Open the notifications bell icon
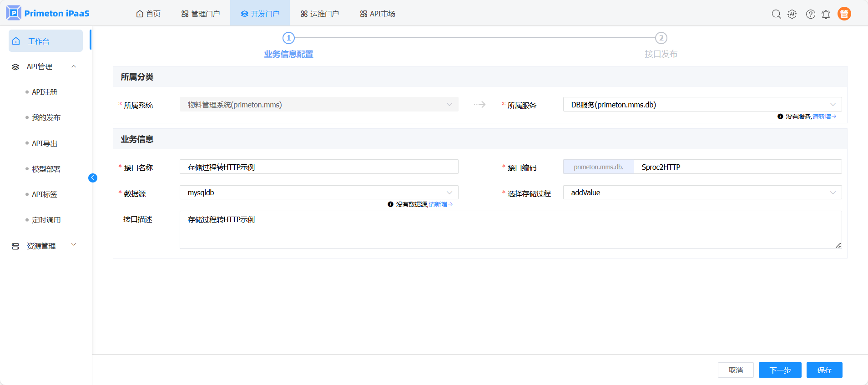868x385 pixels. (x=826, y=14)
